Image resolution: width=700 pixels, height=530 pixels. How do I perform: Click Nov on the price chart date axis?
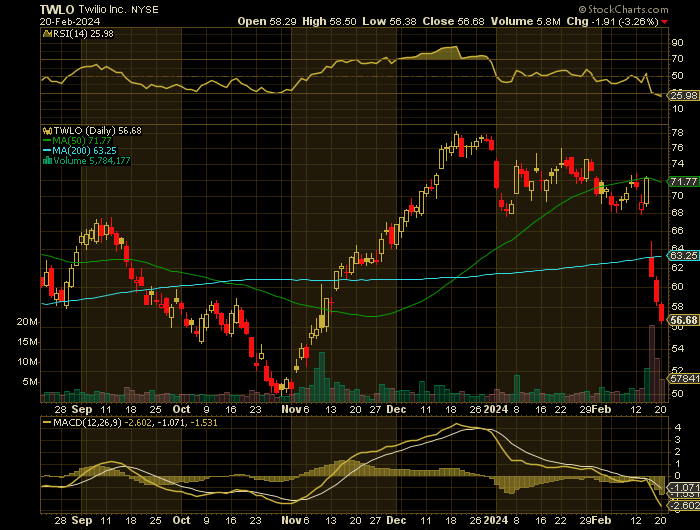pyautogui.click(x=291, y=409)
